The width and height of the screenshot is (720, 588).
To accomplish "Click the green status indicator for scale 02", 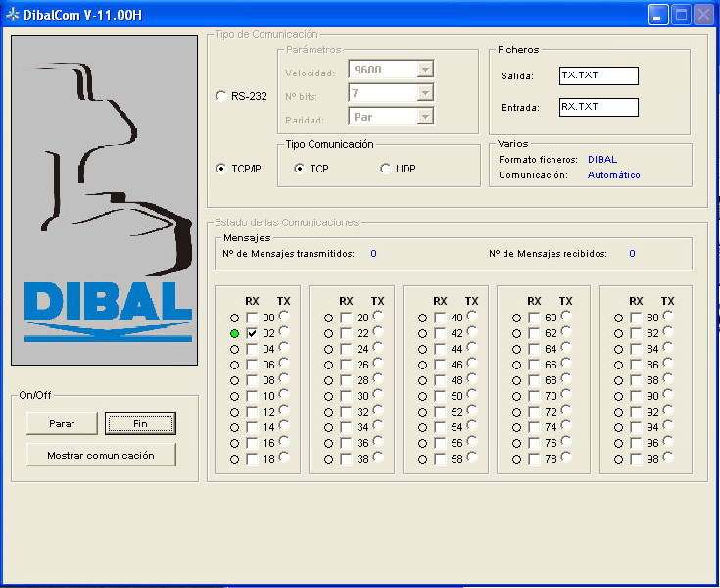I will (x=235, y=333).
